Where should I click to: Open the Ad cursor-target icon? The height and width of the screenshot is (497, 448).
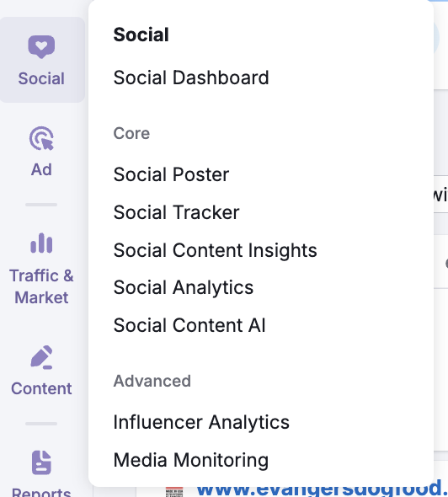(x=41, y=138)
